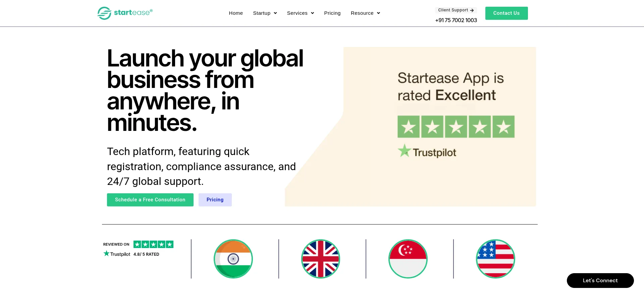Click the lavender Pricing button in hero
This screenshot has width=644, height=298.
coord(215,200)
